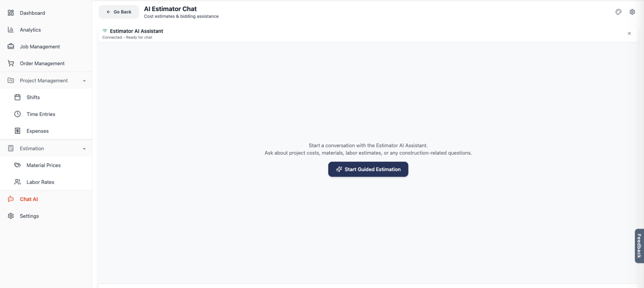The width and height of the screenshot is (644, 288).
Task: Select Chat AI in the sidebar
Action: click(x=29, y=199)
